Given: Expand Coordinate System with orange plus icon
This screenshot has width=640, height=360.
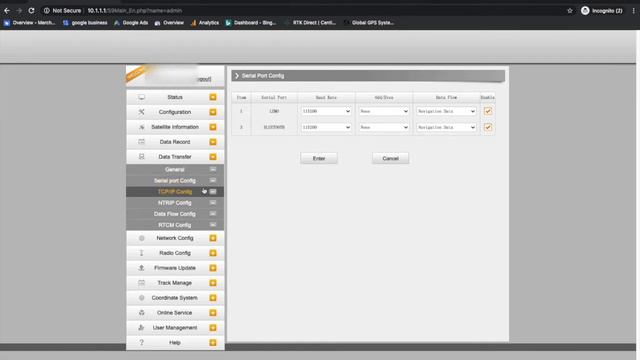Looking at the screenshot, I should coord(213,298).
